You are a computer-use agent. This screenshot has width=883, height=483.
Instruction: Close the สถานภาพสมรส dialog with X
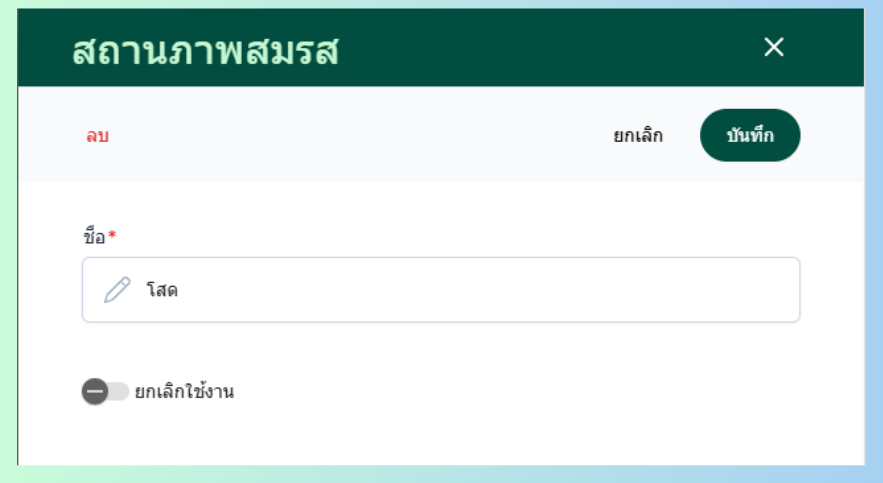(773, 47)
